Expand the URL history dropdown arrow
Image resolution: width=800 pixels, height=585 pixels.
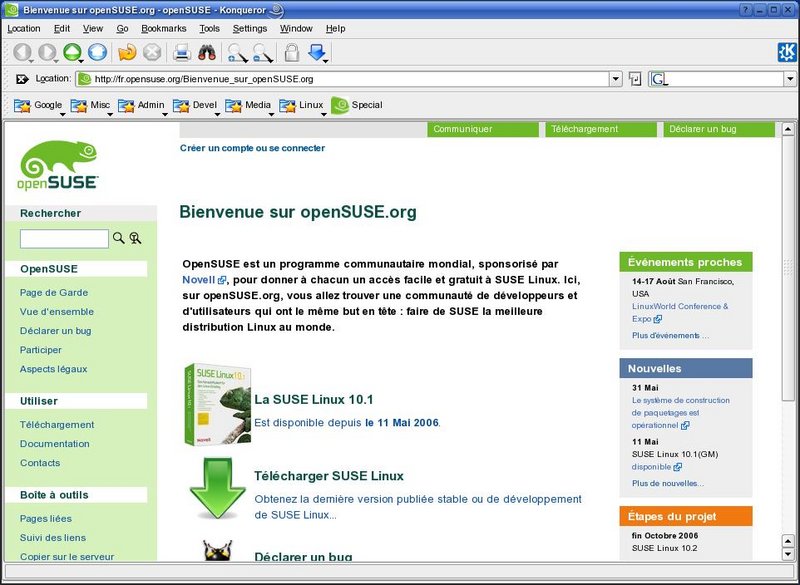tap(616, 79)
